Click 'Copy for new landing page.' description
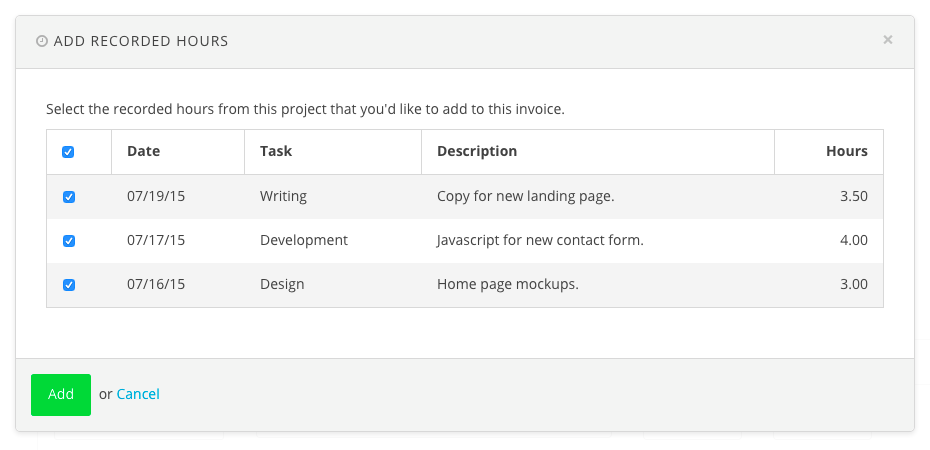 tap(525, 196)
